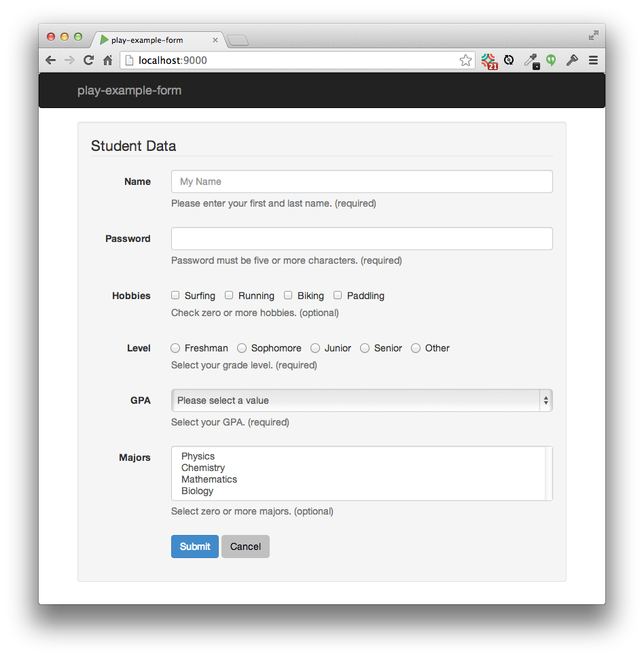Click the play-example-form navbar brand link
Image resolution: width=644 pixels, height=658 pixels.
[129, 90]
